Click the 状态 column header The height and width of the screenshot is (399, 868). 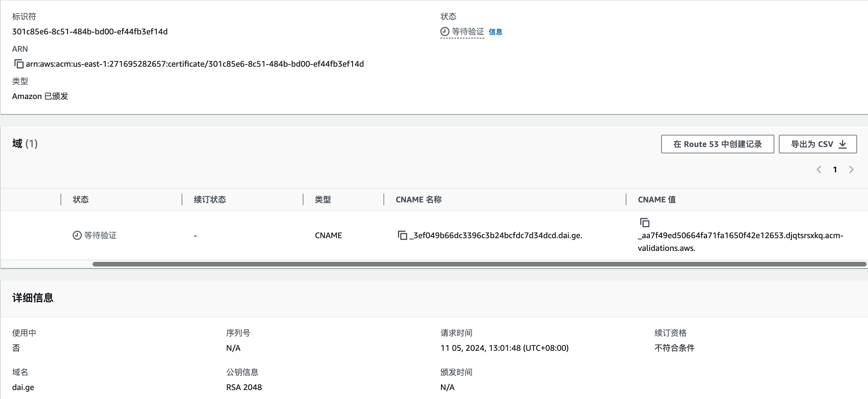pos(81,199)
